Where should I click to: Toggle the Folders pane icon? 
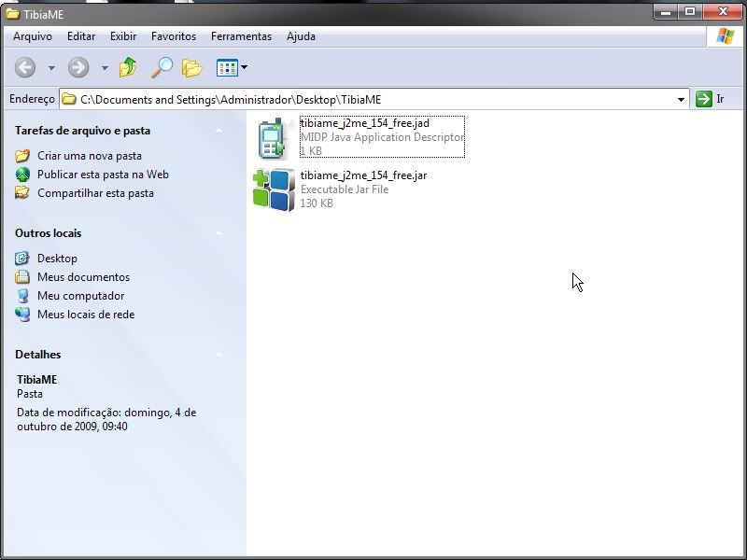point(192,67)
